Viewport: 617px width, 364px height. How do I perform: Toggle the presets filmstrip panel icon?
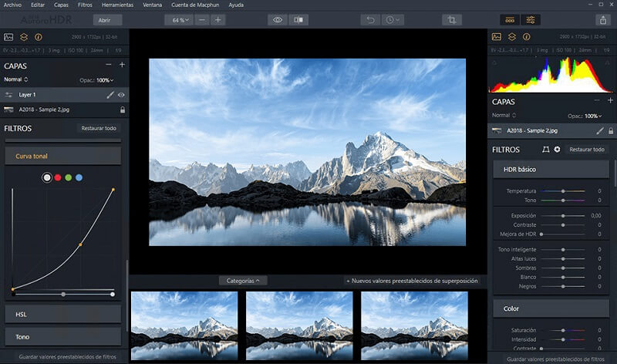[x=509, y=19]
